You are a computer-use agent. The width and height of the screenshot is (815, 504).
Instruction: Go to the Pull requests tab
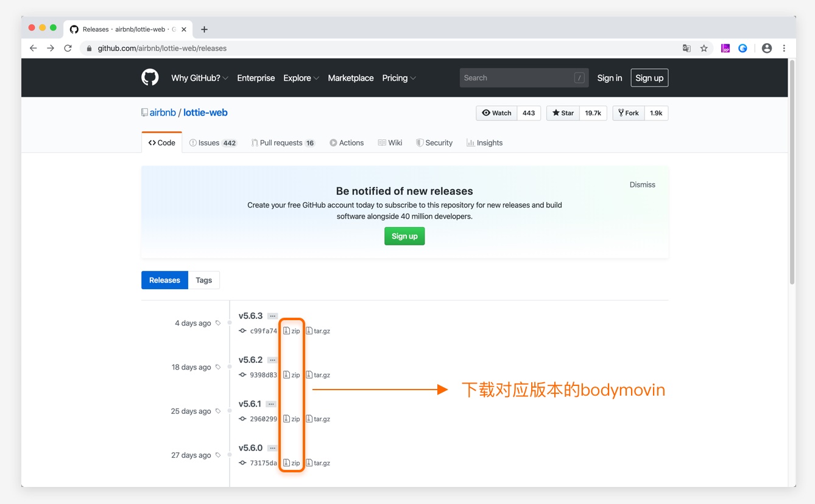pos(283,143)
